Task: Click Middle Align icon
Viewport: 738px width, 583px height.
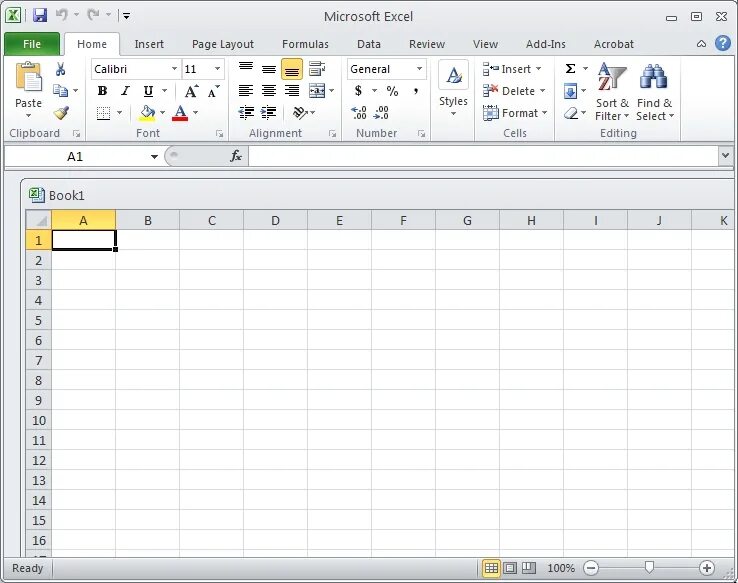Action: [269, 69]
